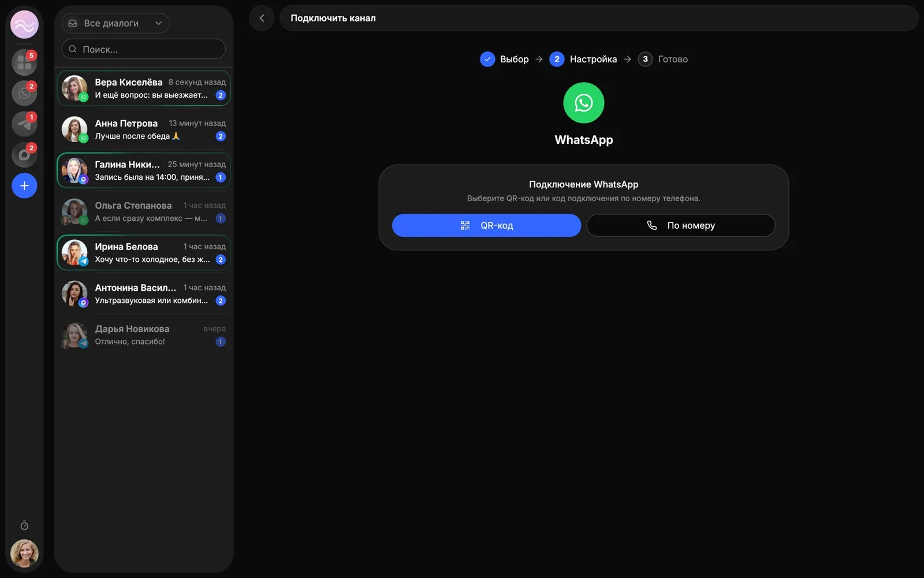
Task: Expand the "Все диалоги" filter dropdown
Action: pos(115,23)
